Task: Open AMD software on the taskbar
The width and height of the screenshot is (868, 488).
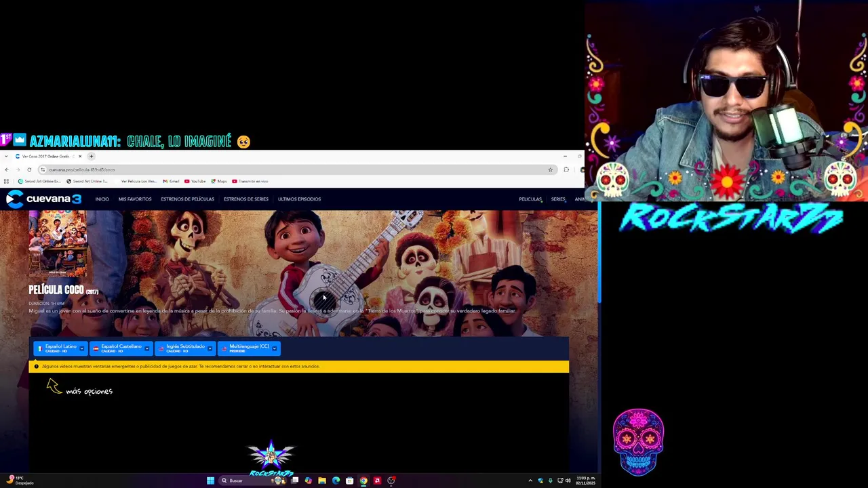Action: tap(377, 481)
